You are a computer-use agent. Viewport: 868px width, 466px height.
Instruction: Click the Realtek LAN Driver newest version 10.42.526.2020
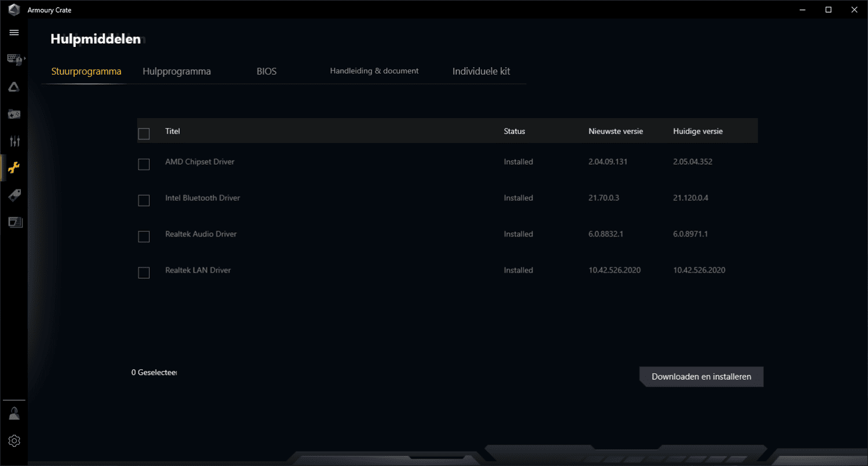(x=615, y=270)
